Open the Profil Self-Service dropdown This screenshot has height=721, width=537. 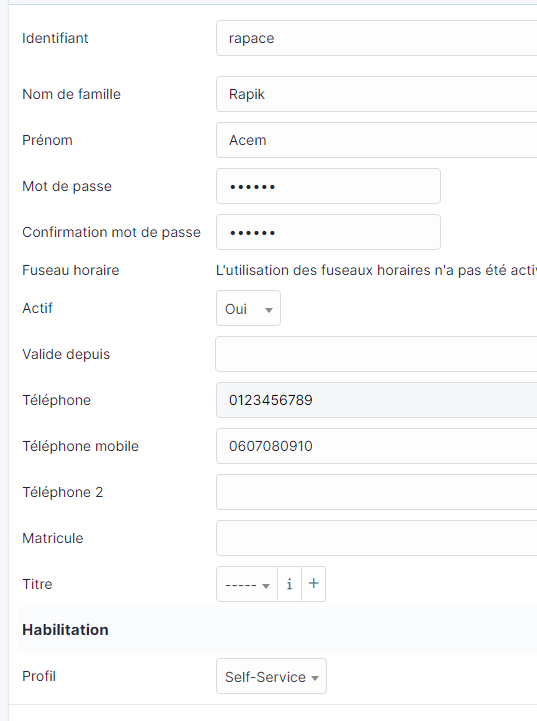271,676
